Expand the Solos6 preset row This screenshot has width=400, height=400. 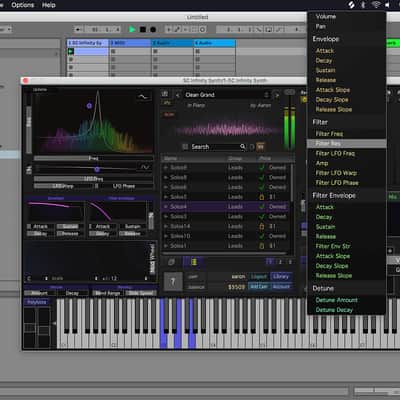[165, 187]
